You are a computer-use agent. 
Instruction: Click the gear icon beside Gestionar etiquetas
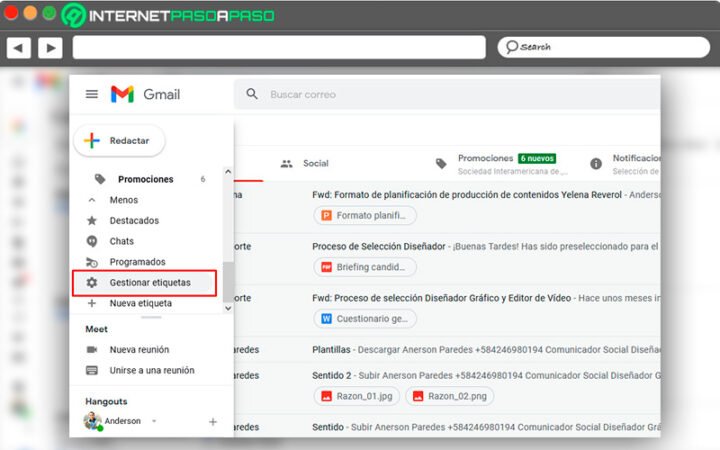pyautogui.click(x=92, y=282)
